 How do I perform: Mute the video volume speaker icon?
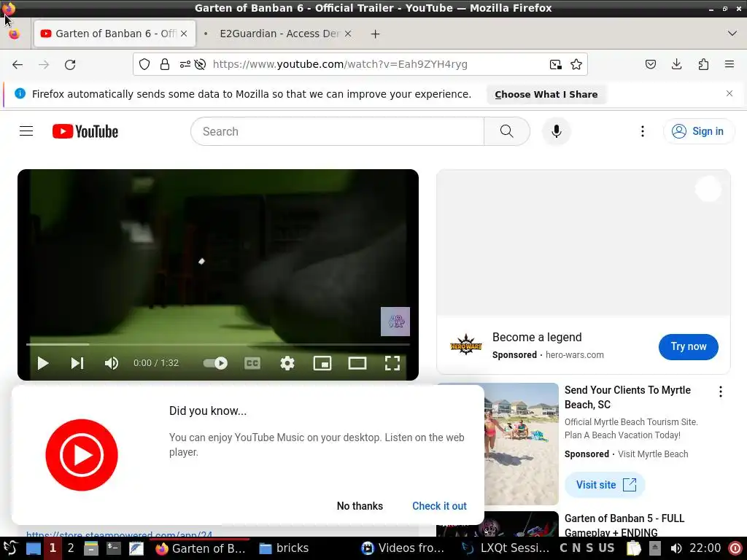point(112,363)
